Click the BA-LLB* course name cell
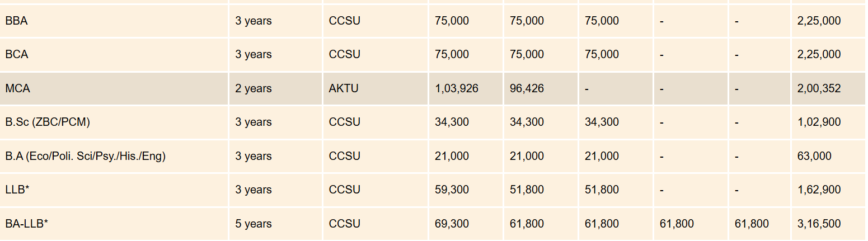 [27, 224]
